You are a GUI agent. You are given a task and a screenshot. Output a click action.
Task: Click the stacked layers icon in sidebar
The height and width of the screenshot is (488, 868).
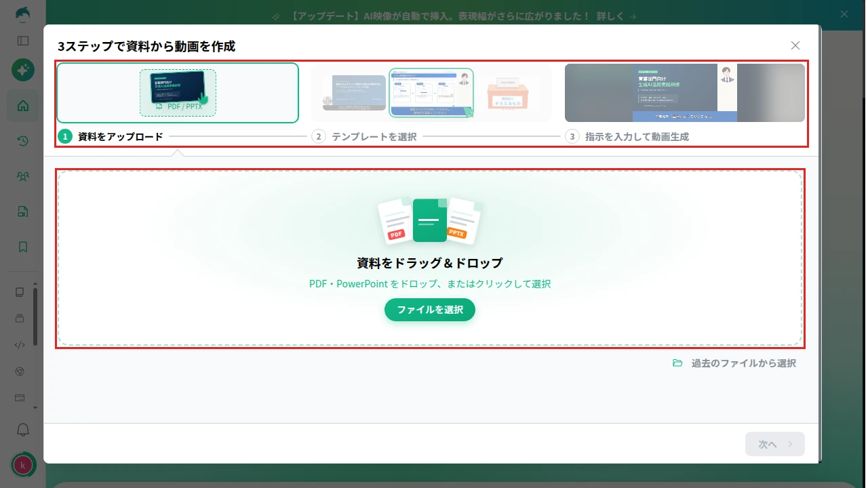[20, 318]
